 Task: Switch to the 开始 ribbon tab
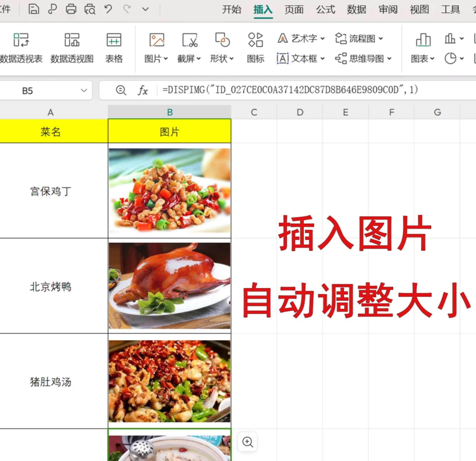231,10
